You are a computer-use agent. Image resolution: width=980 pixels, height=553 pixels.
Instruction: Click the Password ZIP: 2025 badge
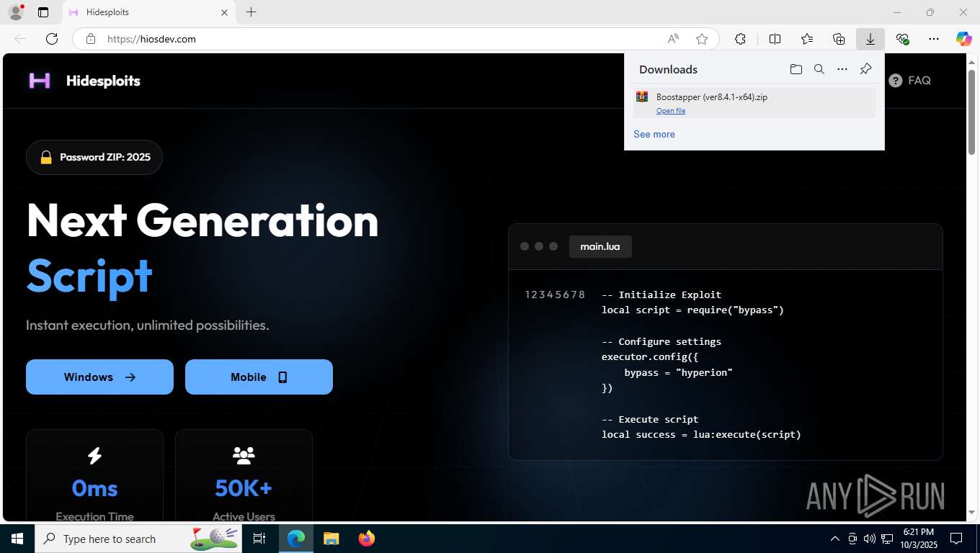pyautogui.click(x=94, y=157)
